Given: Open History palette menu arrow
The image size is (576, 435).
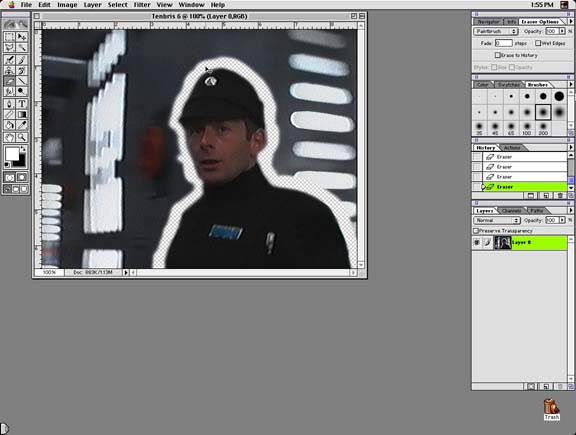Looking at the screenshot, I should 570,147.
